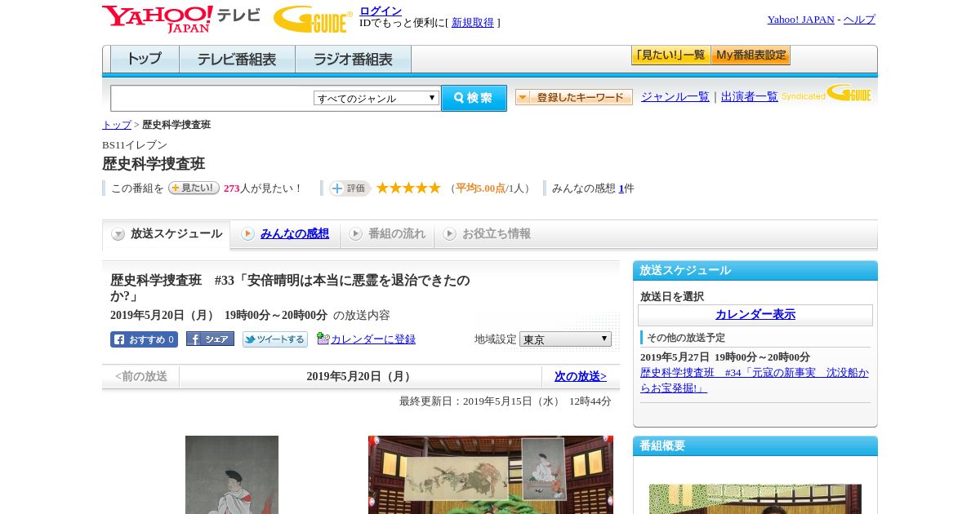Expand the すべてのジャンル genre dropdown
980x514 pixels.
click(376, 98)
